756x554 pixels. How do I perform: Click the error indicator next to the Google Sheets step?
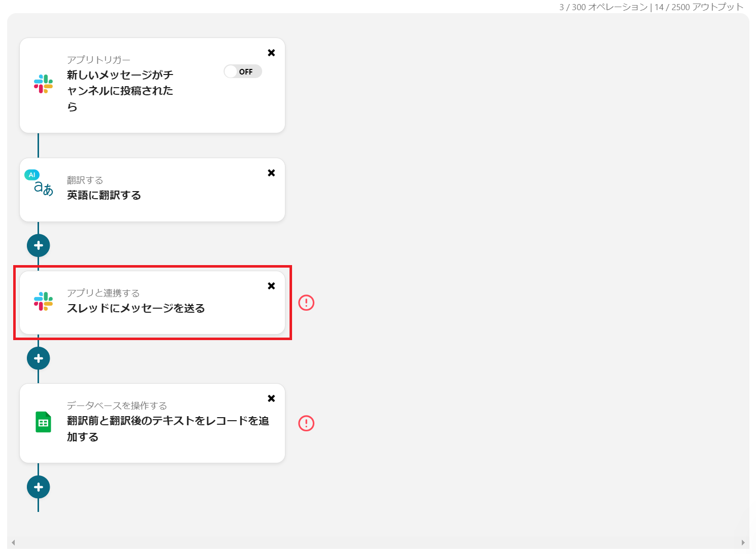306,423
